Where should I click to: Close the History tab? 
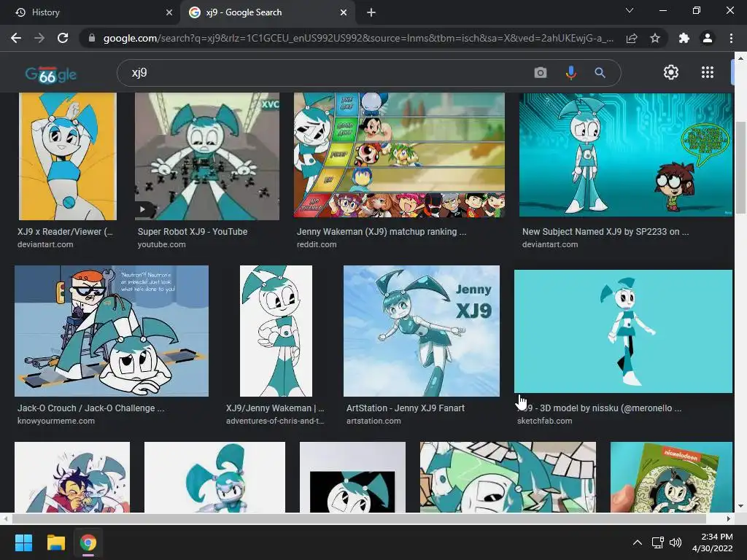169,12
